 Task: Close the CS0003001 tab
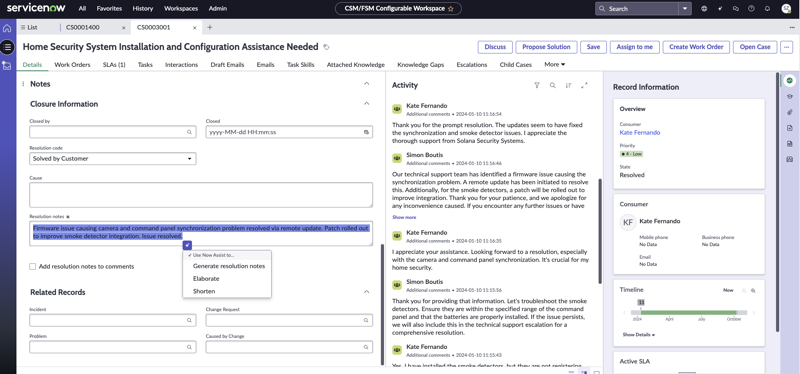coord(194,28)
